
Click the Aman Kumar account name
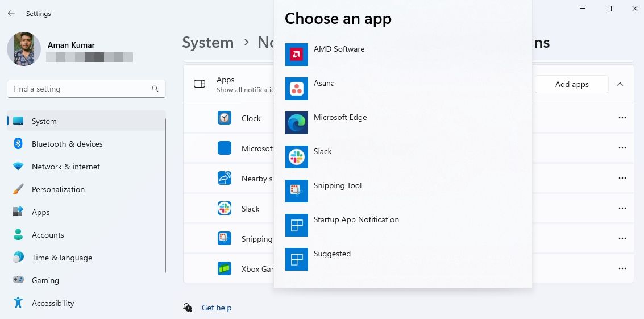[x=71, y=45]
